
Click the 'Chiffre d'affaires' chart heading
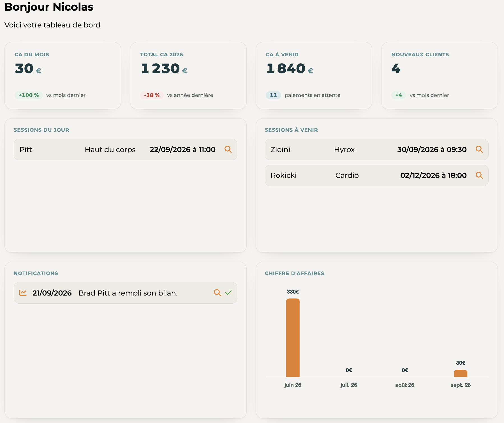click(294, 273)
